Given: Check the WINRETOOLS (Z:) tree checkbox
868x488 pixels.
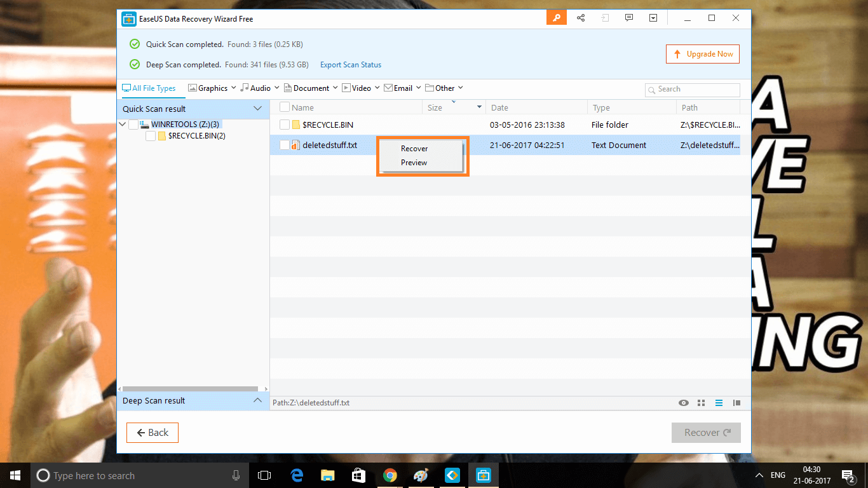Looking at the screenshot, I should 133,125.
